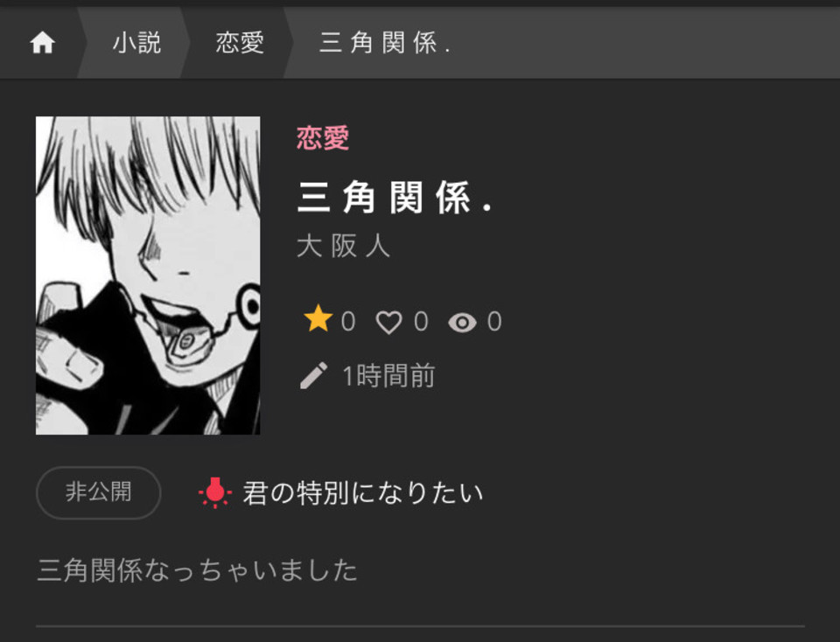Open the 君の特別になりたい theme link
The width and height of the screenshot is (840, 642).
click(363, 492)
